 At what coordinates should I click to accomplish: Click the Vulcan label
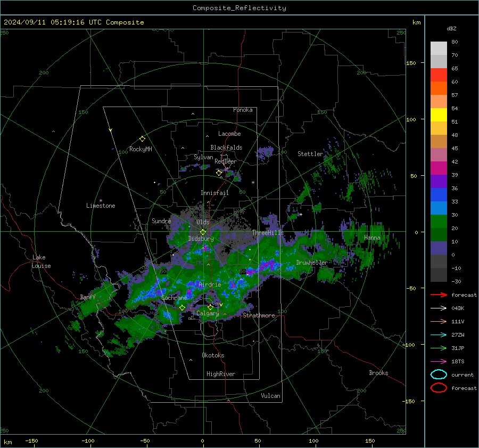pos(271,396)
